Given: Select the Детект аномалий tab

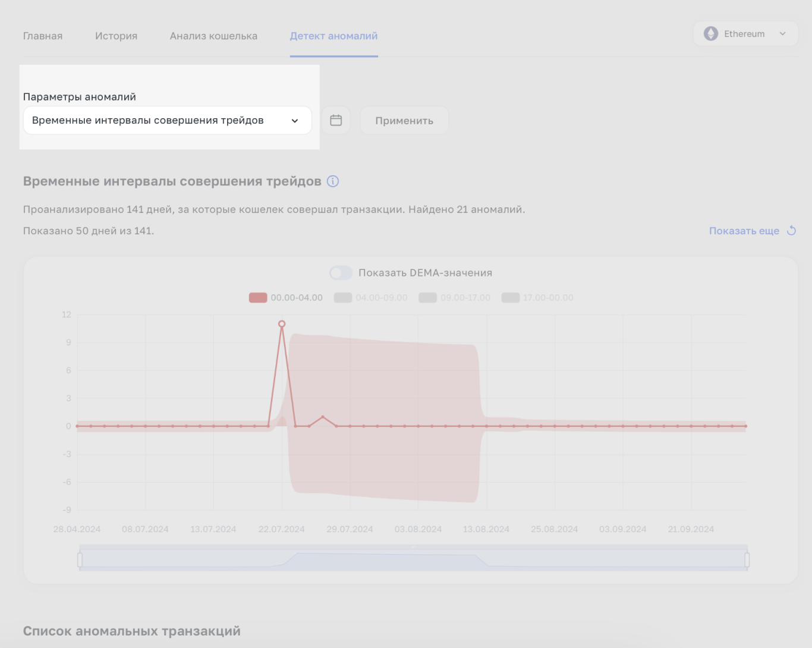Looking at the screenshot, I should pyautogui.click(x=333, y=36).
